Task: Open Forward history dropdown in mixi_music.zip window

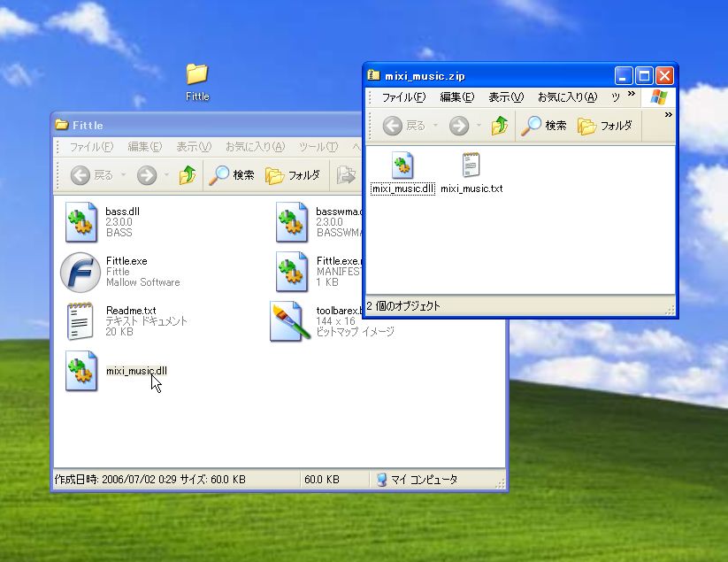Action: [x=479, y=126]
